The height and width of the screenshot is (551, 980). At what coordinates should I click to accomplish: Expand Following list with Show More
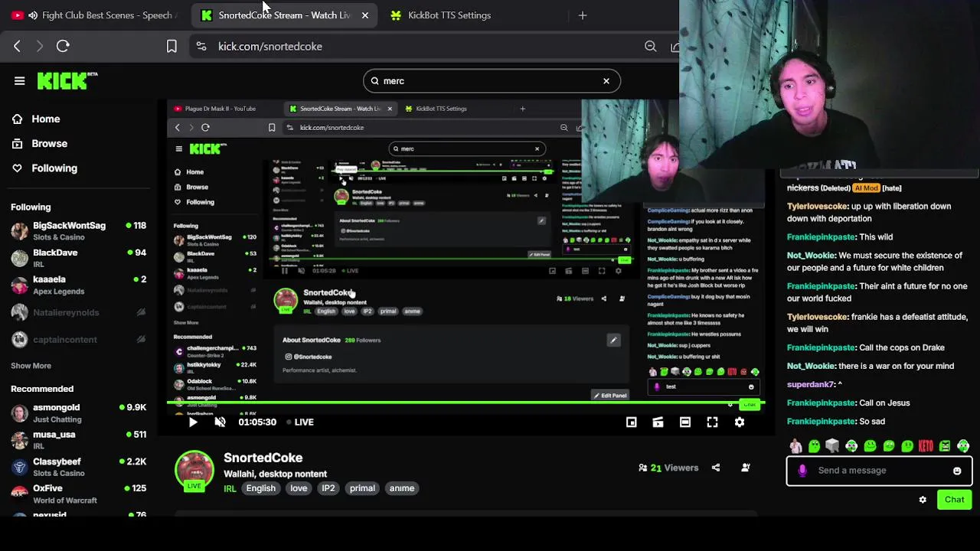click(31, 366)
